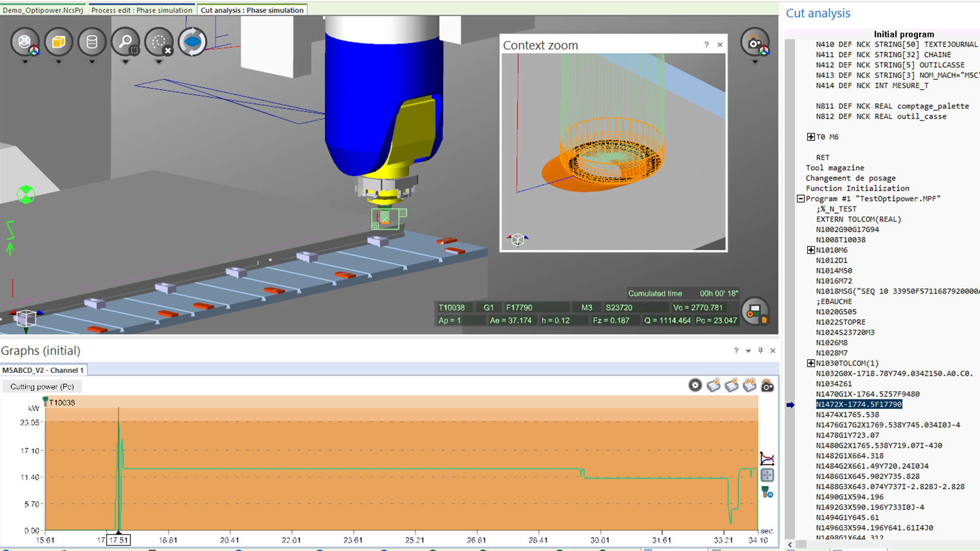980x551 pixels.
Task: Click the Cutting power (Pc) label button
Action: point(42,387)
